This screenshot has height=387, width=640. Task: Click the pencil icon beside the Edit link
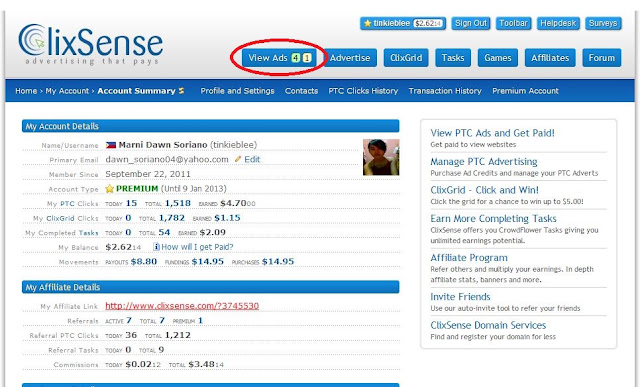238,159
